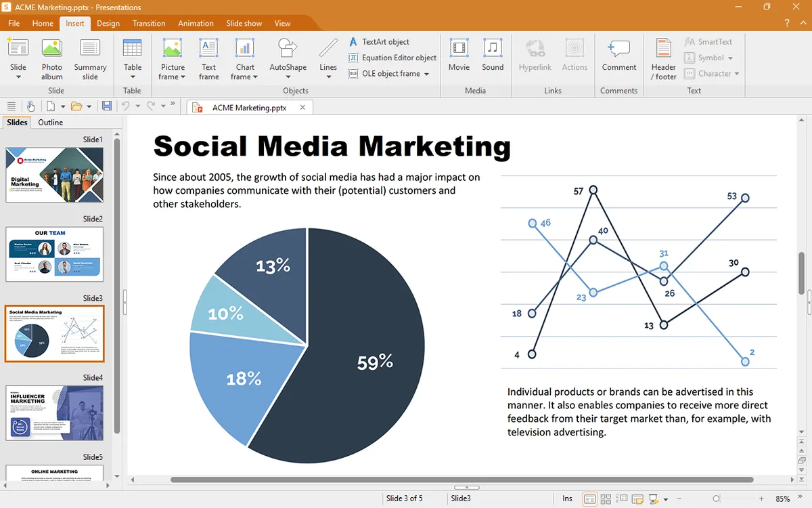Open the Photo album tool
This screenshot has height=508, width=812.
coord(52,60)
